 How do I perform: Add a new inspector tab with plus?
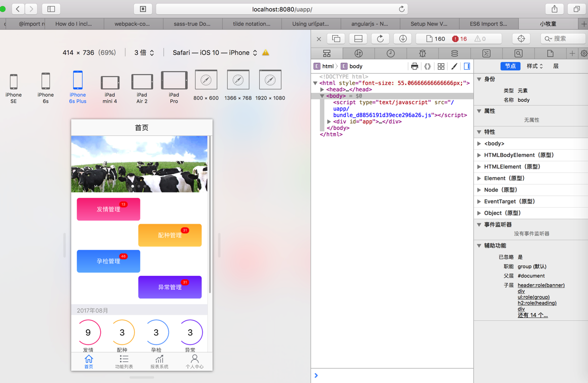572,53
